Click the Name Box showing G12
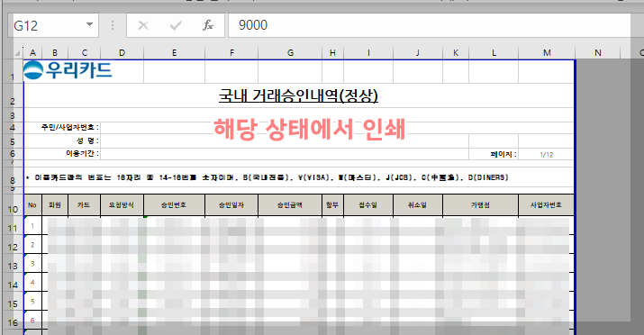 [x=52, y=25]
